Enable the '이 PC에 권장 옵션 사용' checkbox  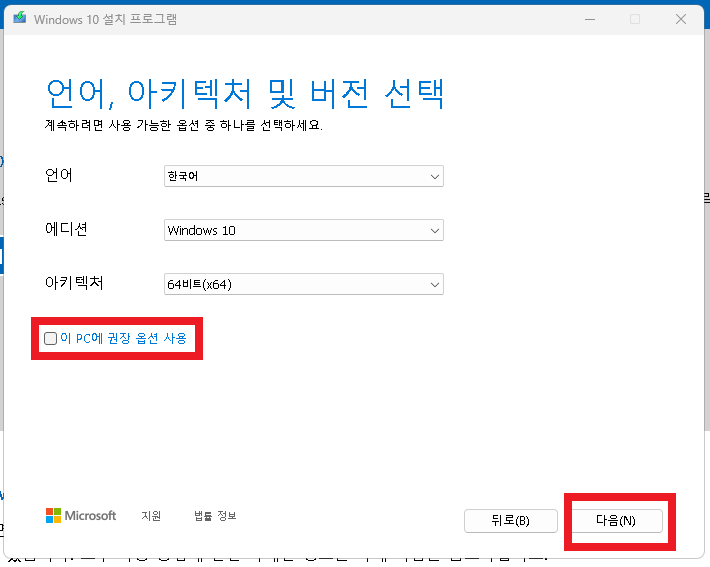(x=50, y=338)
